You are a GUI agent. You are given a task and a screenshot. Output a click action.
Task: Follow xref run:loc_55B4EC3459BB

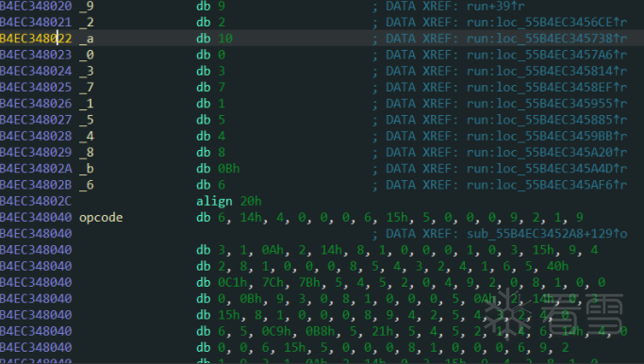pyautogui.click(x=547, y=136)
